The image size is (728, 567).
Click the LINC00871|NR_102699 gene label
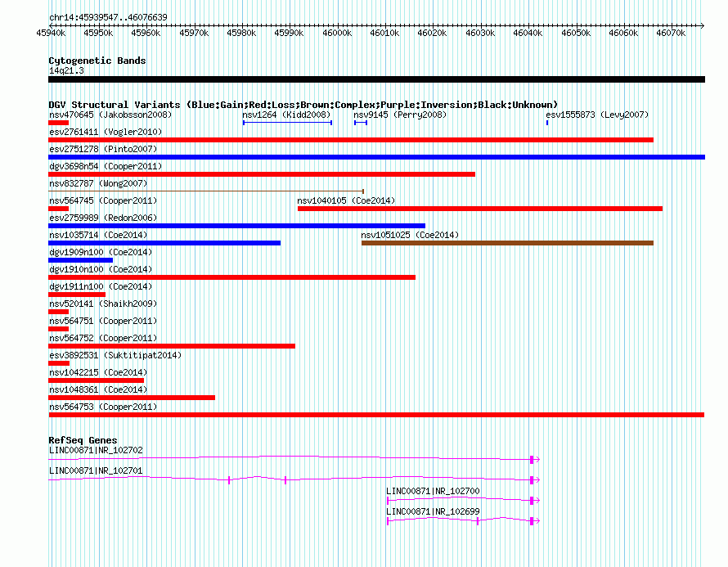[x=433, y=511]
